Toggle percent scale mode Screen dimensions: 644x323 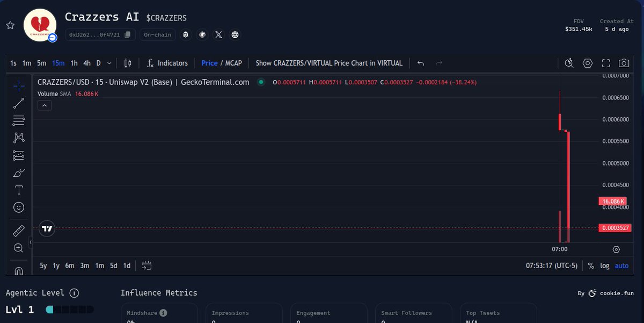591,265
